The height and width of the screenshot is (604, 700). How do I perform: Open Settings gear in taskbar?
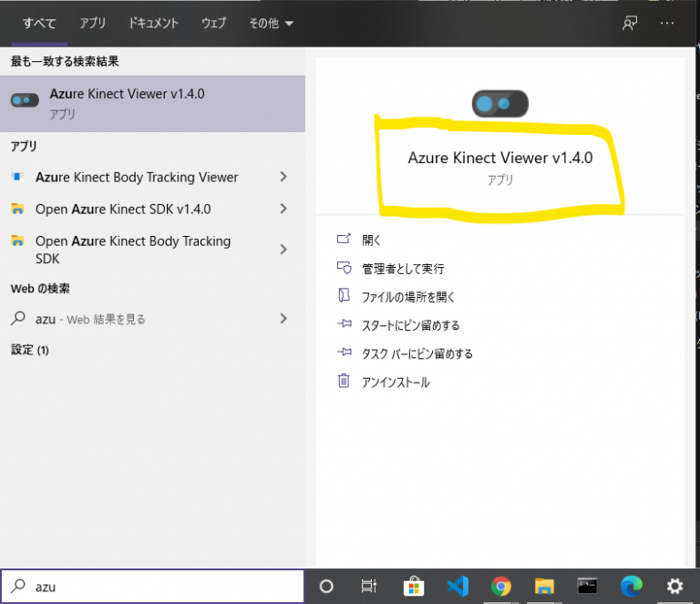point(674,586)
